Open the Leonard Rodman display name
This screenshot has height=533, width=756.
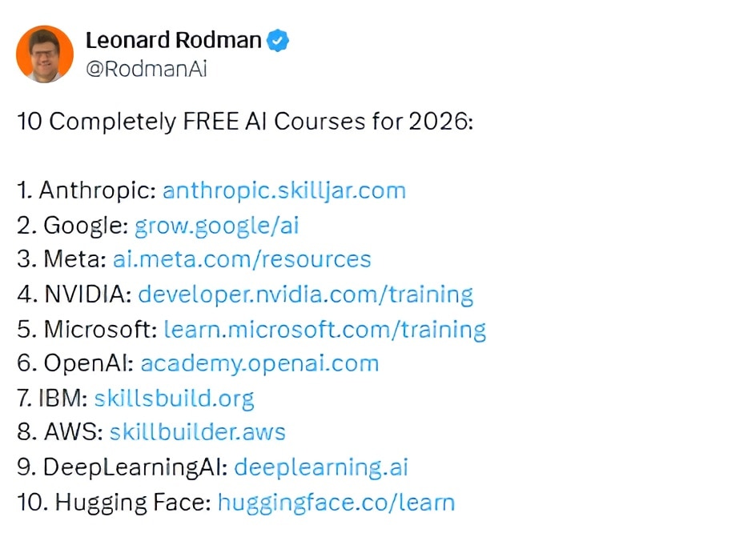coord(174,40)
